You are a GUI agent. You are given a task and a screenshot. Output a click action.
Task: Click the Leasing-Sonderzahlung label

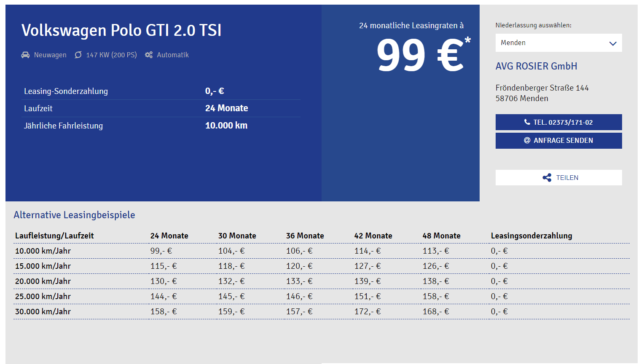[x=66, y=91]
